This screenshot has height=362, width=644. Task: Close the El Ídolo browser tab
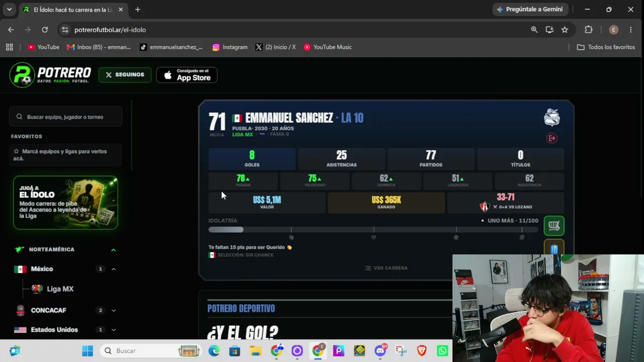tap(121, 10)
